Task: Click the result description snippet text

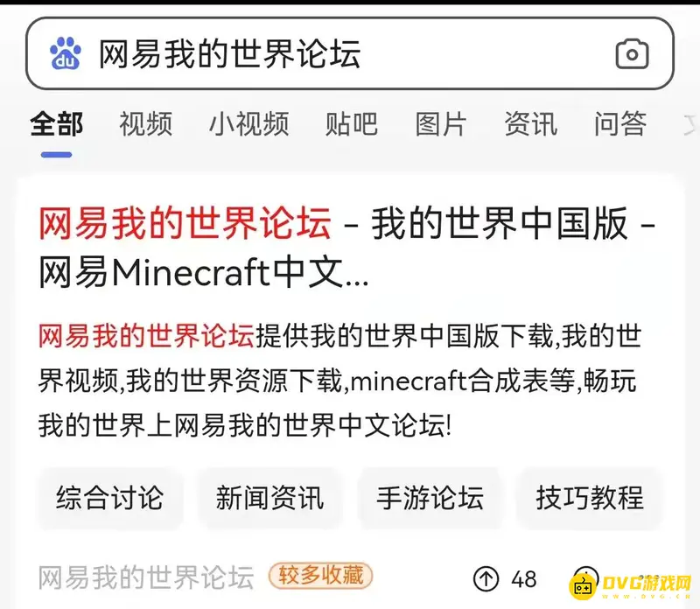Action: point(339,381)
